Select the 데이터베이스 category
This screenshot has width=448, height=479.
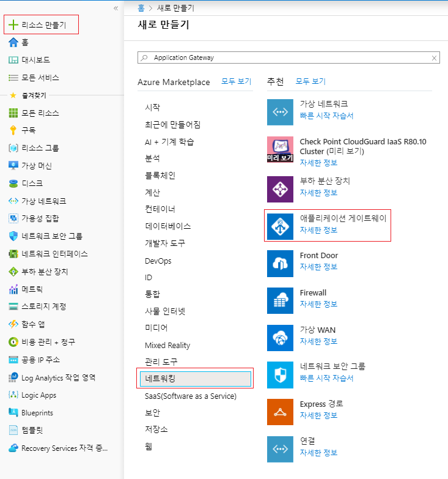click(x=168, y=226)
